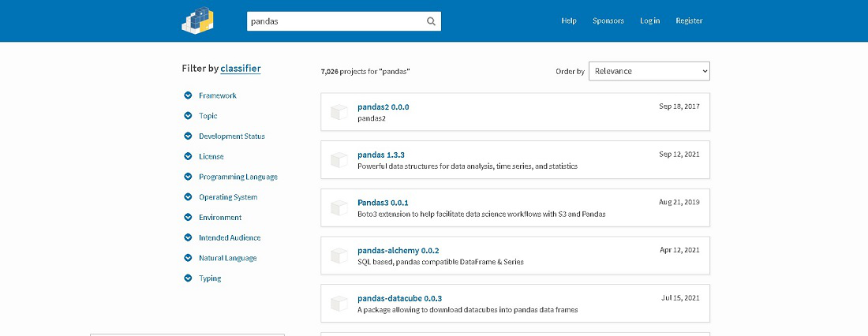Click the Development Status label

click(x=232, y=136)
